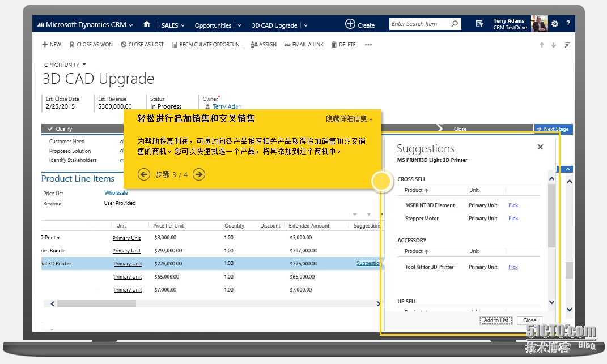Viewport: 607px width, 364px height.
Task: Collapse section using blue chevron button
Action: point(567,169)
